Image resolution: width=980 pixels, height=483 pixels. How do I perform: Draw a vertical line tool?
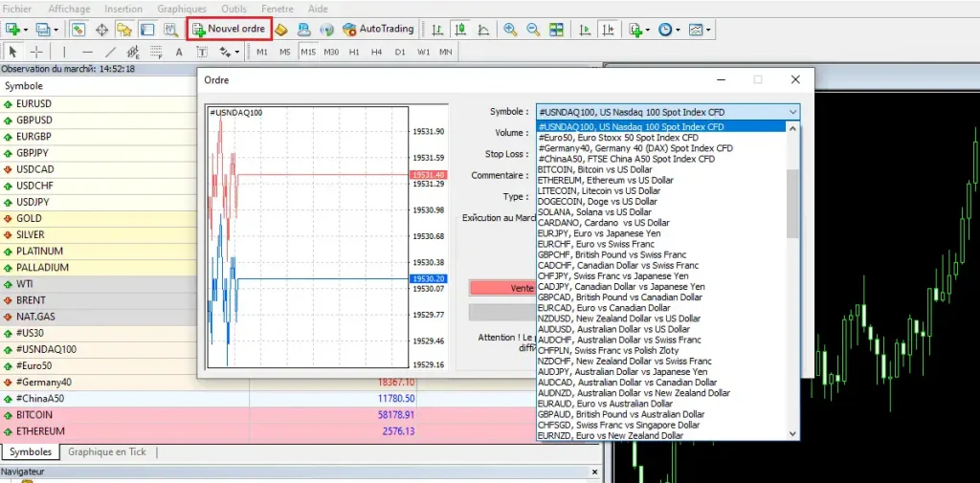pos(64,52)
